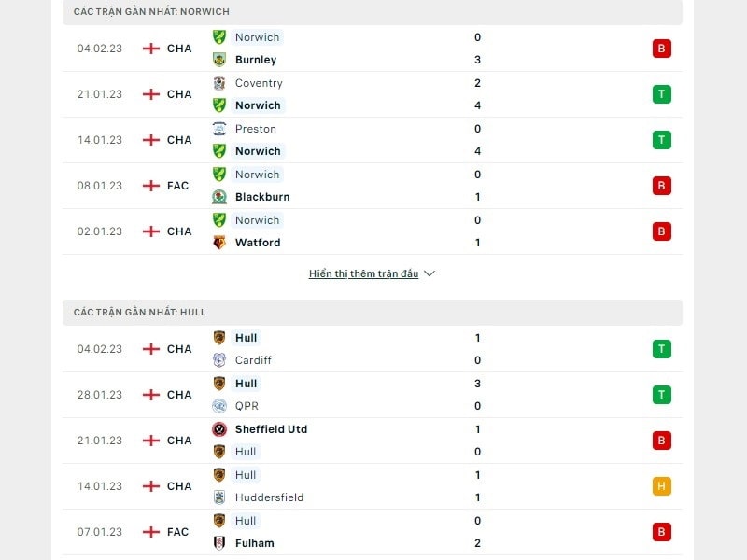Click the orange H badge for Huddersfield draw
Viewport: 747px width, 560px height.
pyautogui.click(x=662, y=485)
